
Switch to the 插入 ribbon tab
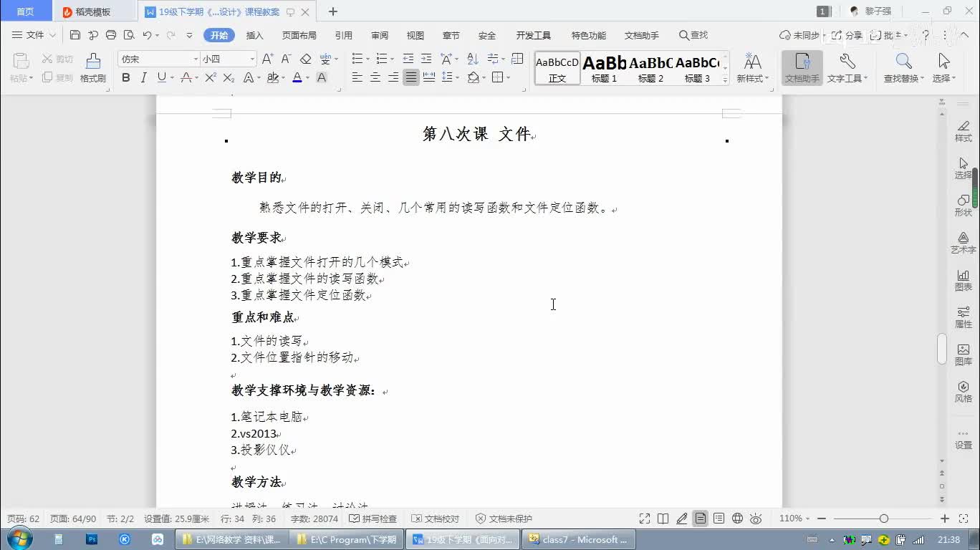click(x=254, y=35)
